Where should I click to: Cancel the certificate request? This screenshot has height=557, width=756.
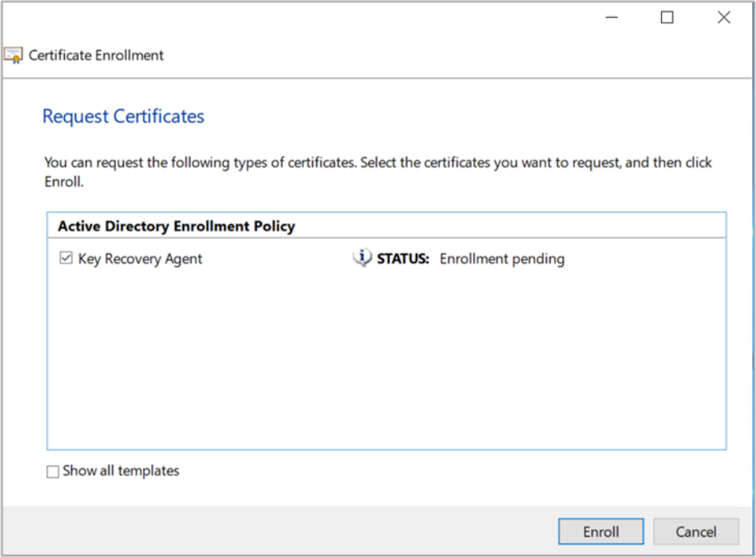696,532
